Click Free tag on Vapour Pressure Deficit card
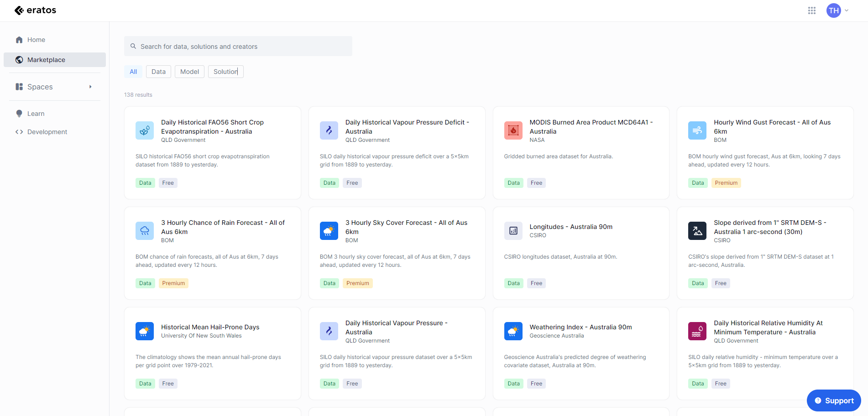 point(352,183)
